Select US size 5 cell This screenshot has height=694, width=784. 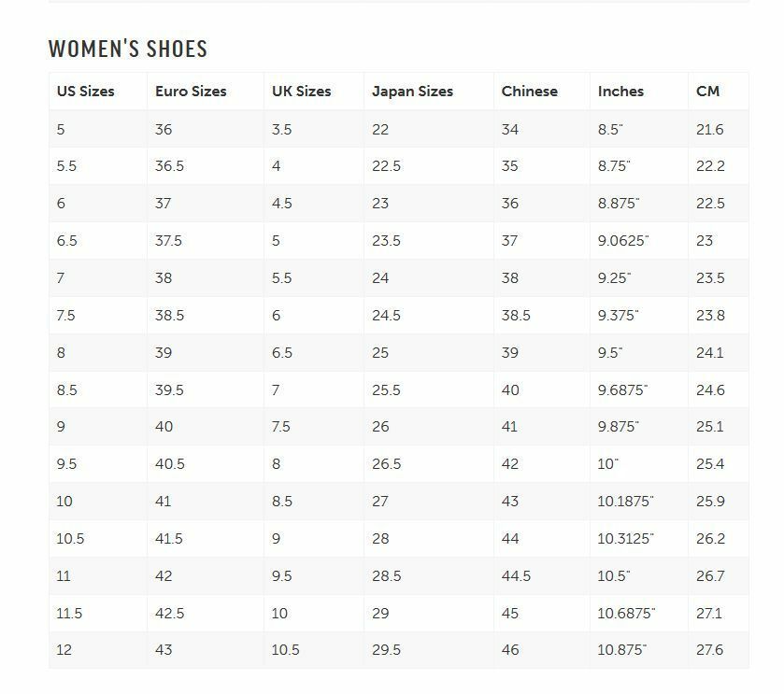[x=61, y=130]
